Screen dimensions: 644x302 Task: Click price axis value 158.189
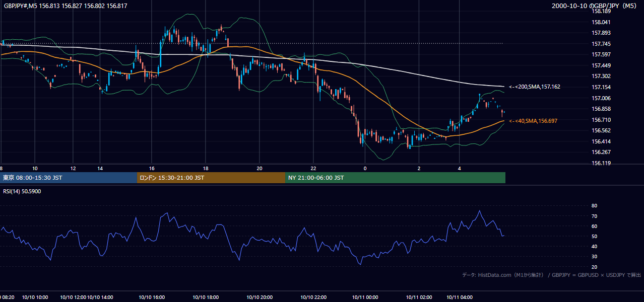click(x=601, y=11)
